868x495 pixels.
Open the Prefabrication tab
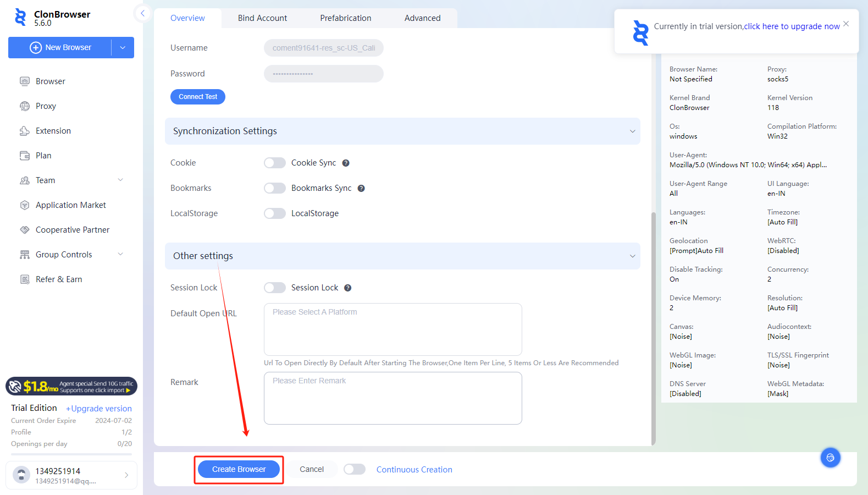point(346,18)
